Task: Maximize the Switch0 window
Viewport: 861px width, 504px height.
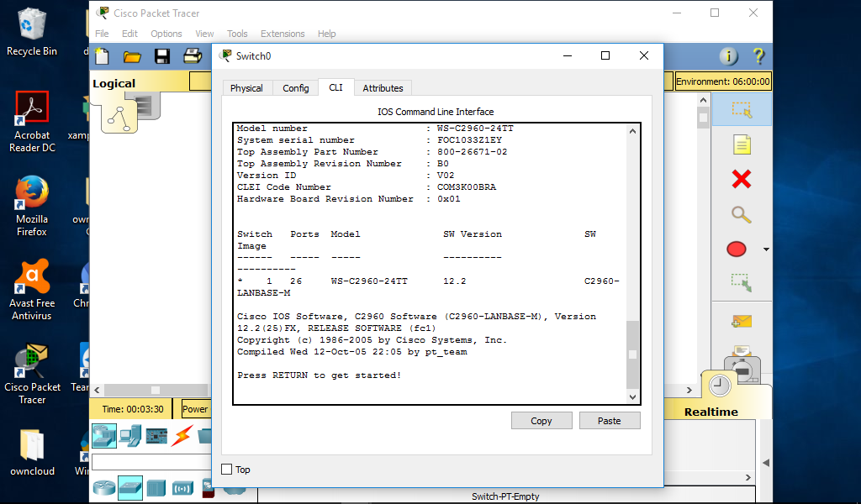Action: coord(605,55)
